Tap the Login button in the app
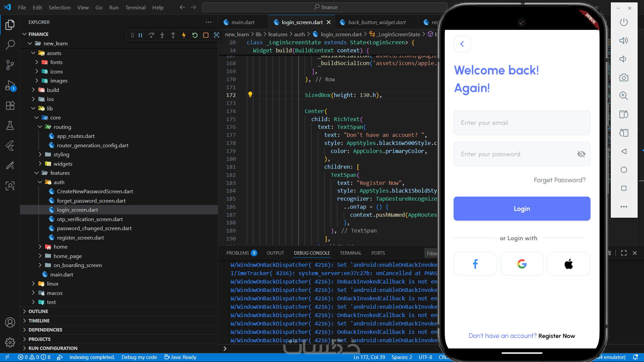Viewport: 644px width, 362px height. (522, 209)
